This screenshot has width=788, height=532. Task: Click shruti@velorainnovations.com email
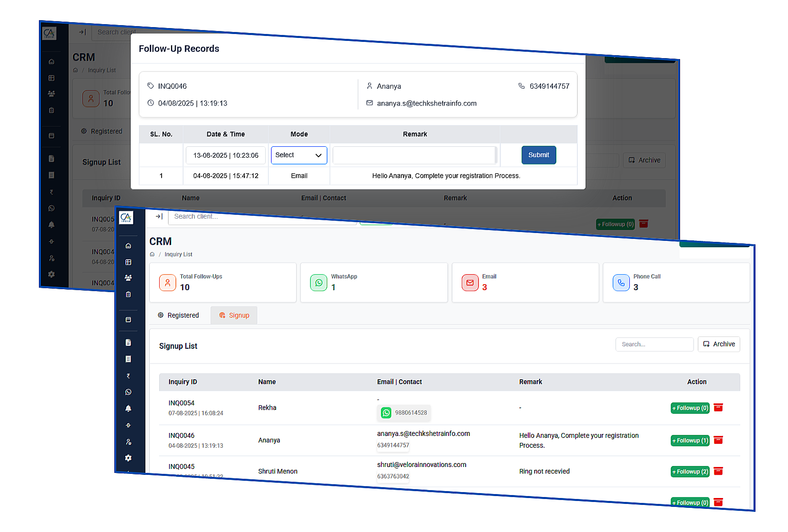coord(421,465)
